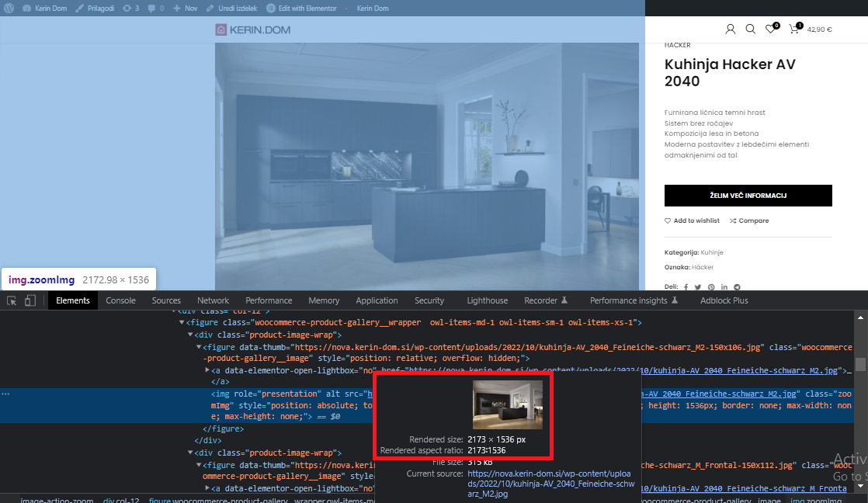Click Edit with Elementor
Viewport: 868px width, 503px height.
[302, 9]
